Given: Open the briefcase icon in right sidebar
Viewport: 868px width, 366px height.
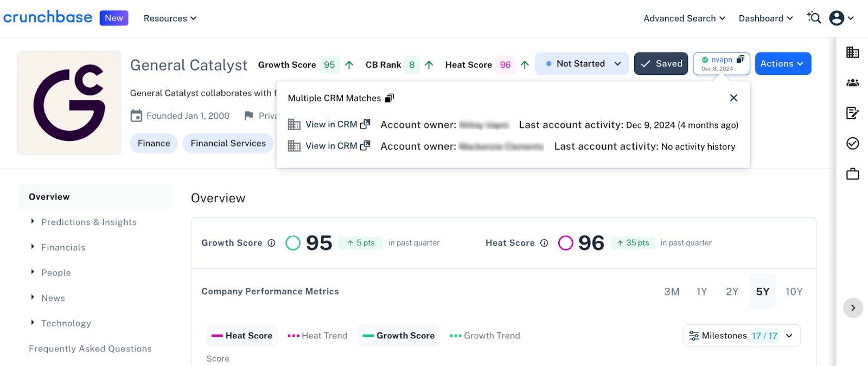Looking at the screenshot, I should (853, 174).
